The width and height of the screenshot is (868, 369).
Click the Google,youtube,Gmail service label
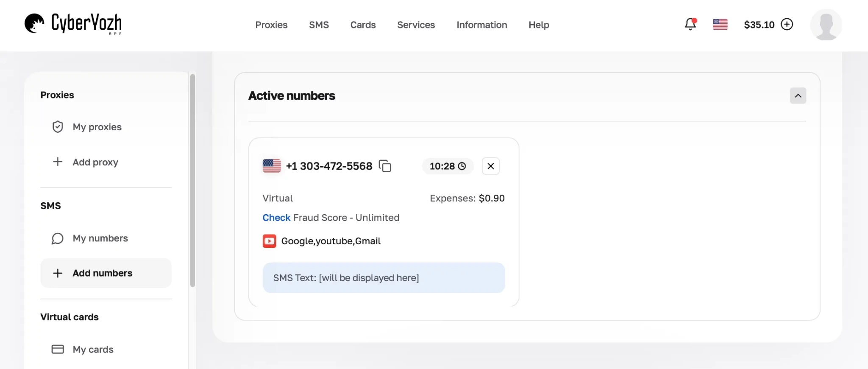331,241
